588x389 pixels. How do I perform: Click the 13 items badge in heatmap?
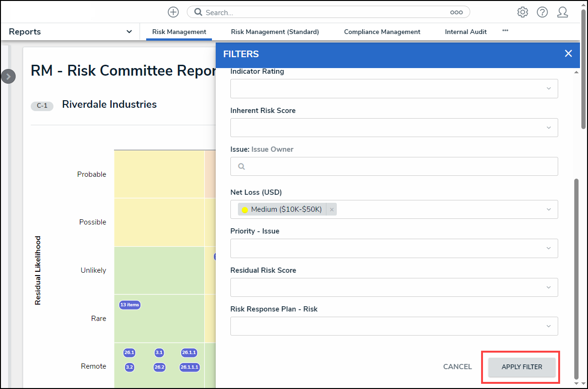(x=130, y=305)
